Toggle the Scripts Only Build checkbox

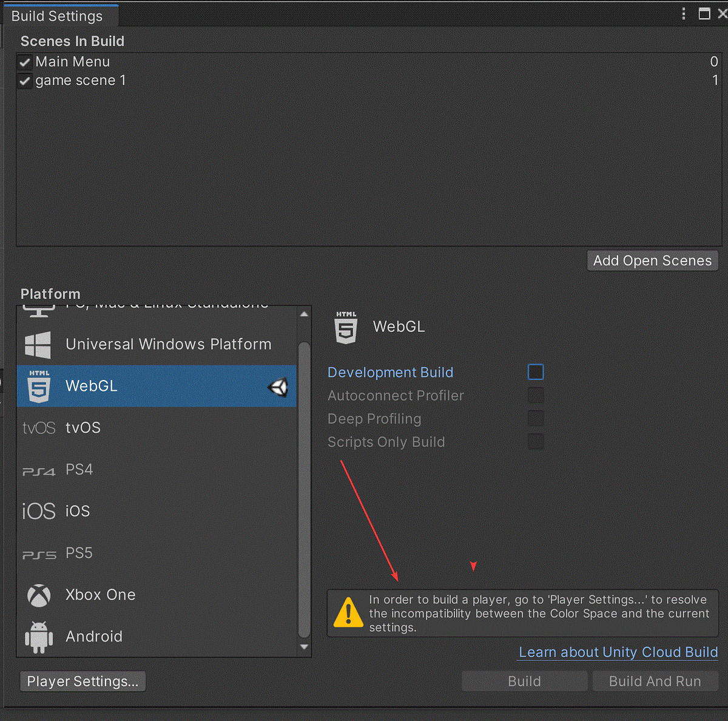click(536, 441)
